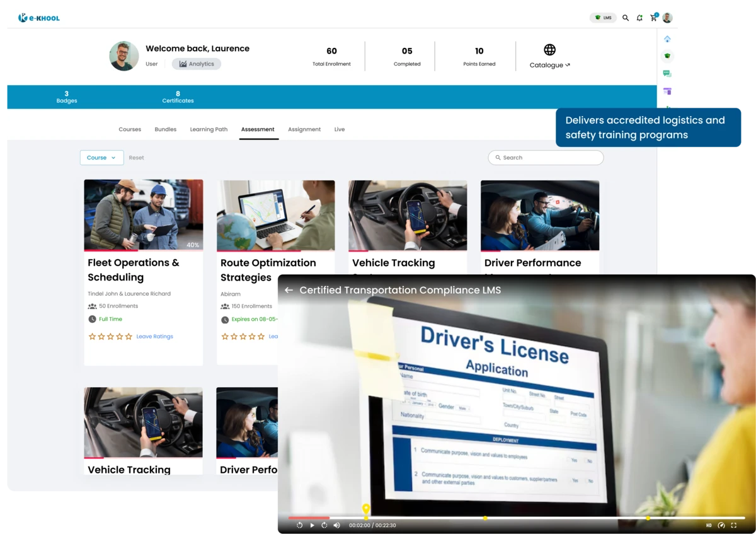756x534 pixels.
Task: Click the e-KHOOL logo
Action: (x=38, y=18)
